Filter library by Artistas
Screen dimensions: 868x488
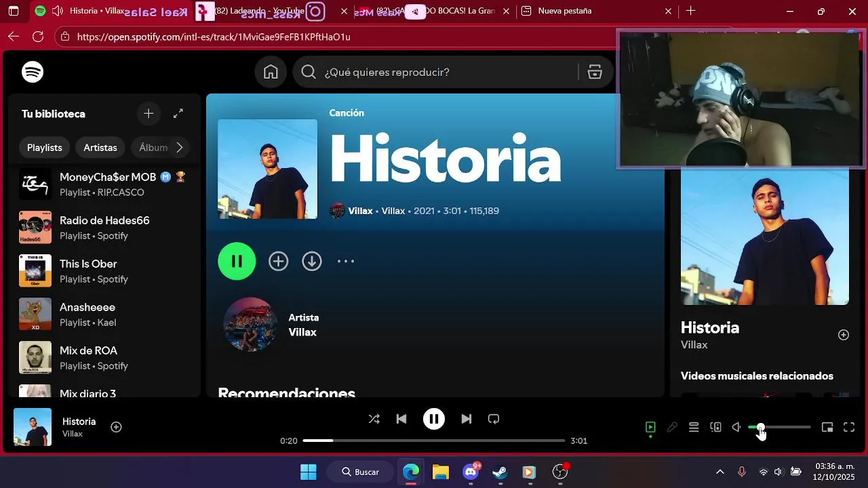(100, 147)
